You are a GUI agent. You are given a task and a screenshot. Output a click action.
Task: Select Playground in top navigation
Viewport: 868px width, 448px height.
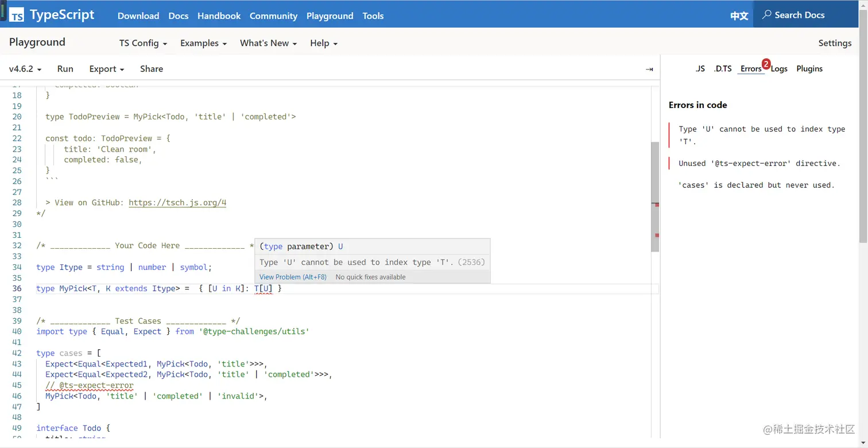click(x=330, y=16)
